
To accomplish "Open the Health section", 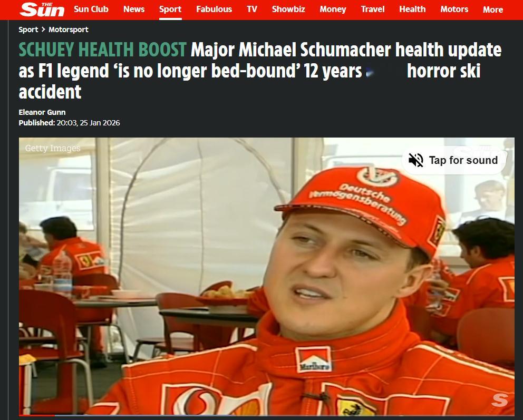I will [x=412, y=9].
